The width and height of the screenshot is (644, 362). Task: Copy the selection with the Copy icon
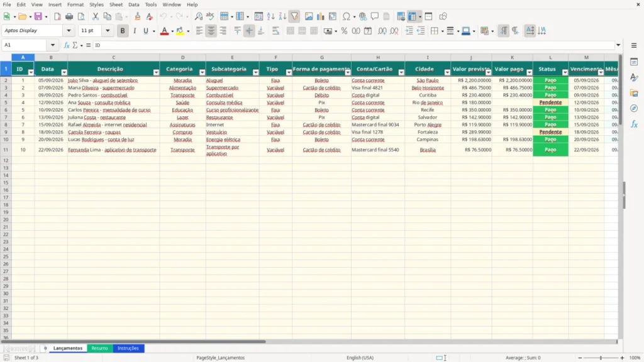pyautogui.click(x=107, y=16)
